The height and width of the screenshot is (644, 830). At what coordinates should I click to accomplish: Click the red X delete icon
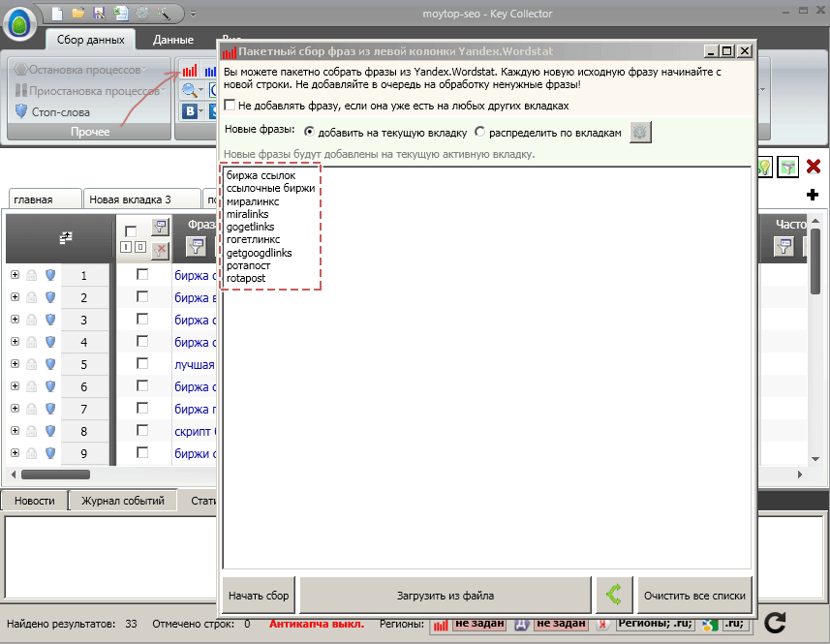point(814,167)
